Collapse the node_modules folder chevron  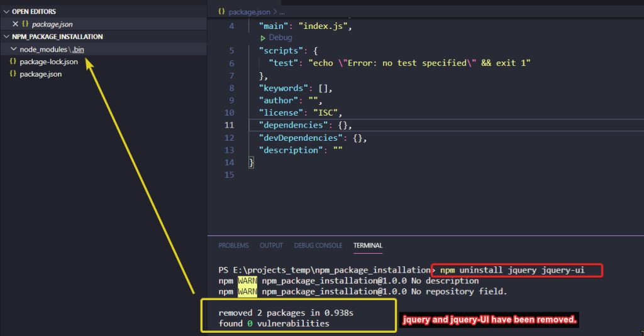point(14,49)
